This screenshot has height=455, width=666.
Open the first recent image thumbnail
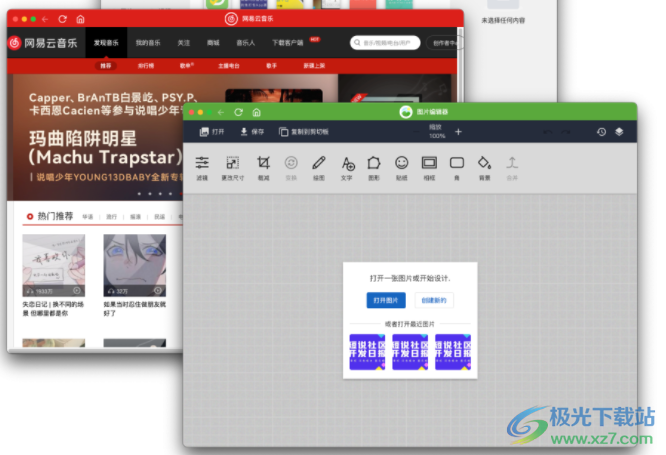[367, 352]
